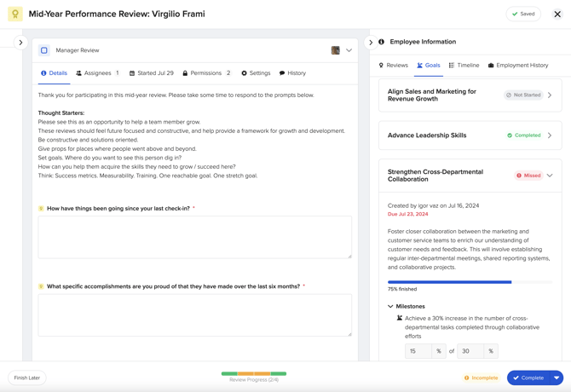The image size is (571, 392).
Task: Click the first question answer text box
Action: [194, 237]
